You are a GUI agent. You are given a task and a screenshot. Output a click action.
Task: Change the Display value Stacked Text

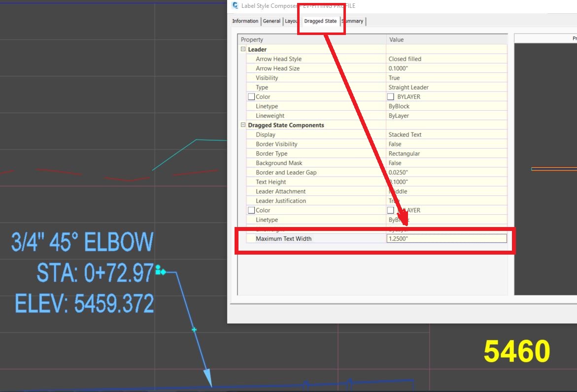click(x=446, y=134)
